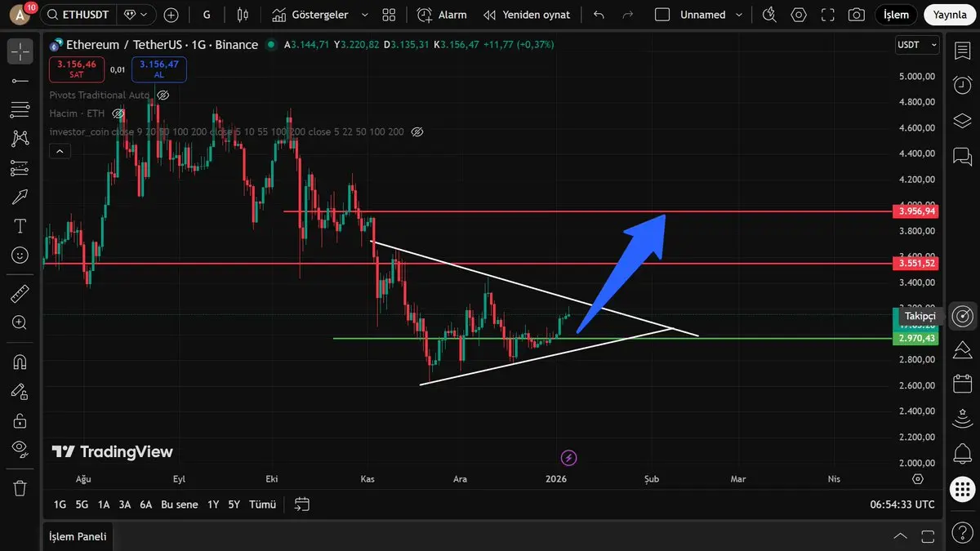Change the G time interval
980x551 pixels.
click(207, 15)
